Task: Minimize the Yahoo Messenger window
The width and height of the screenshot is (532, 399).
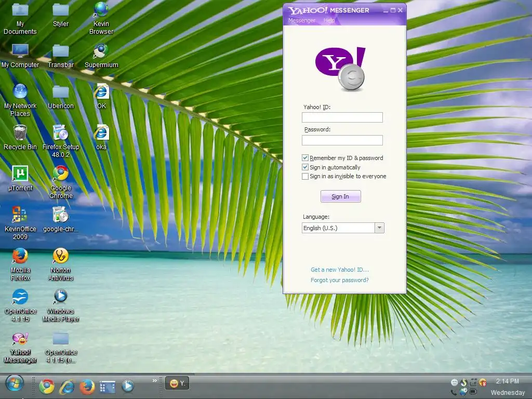Action: click(x=386, y=10)
